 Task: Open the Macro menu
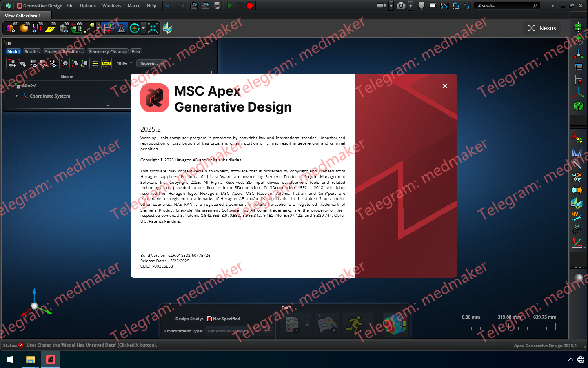[x=134, y=5]
